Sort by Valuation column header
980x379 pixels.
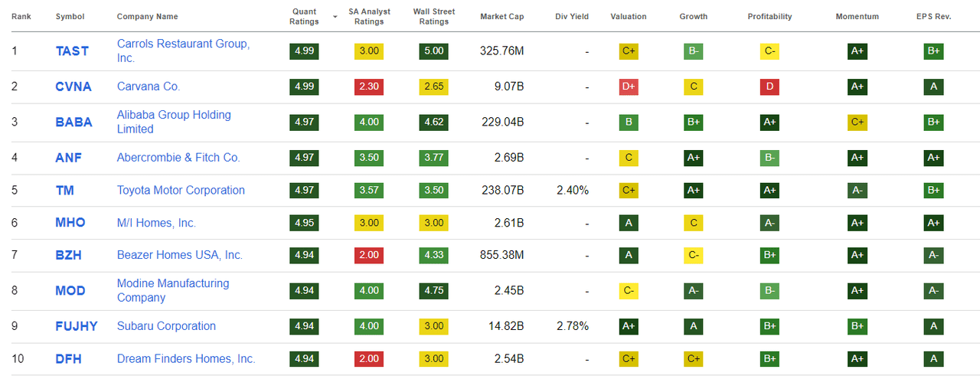[x=629, y=16]
